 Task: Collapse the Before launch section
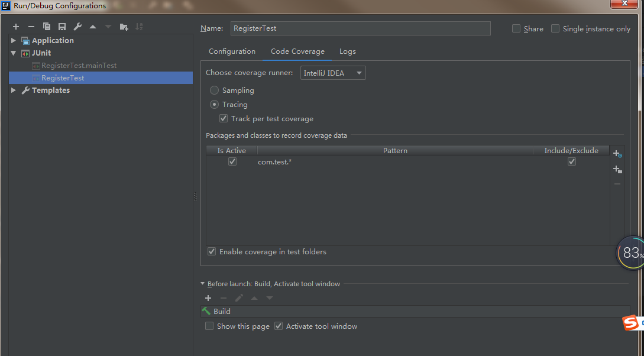coord(202,284)
